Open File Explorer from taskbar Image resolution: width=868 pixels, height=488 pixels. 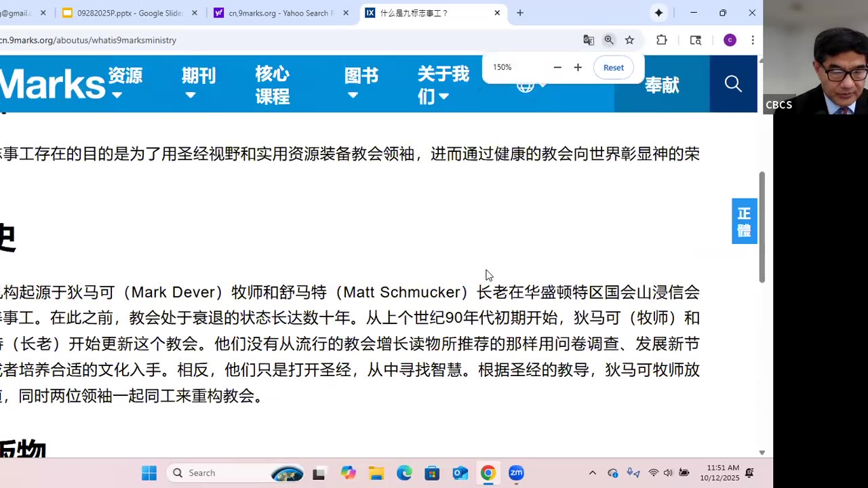pos(376,473)
